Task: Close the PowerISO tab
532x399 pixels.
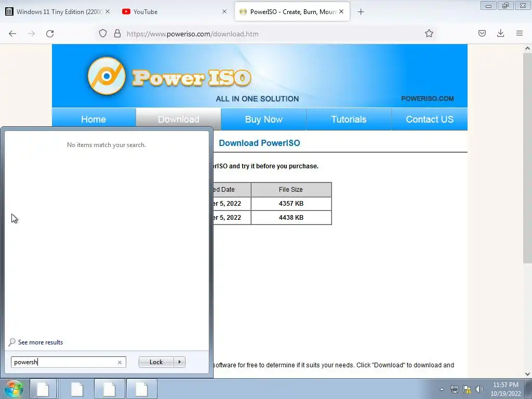Action: (x=341, y=11)
